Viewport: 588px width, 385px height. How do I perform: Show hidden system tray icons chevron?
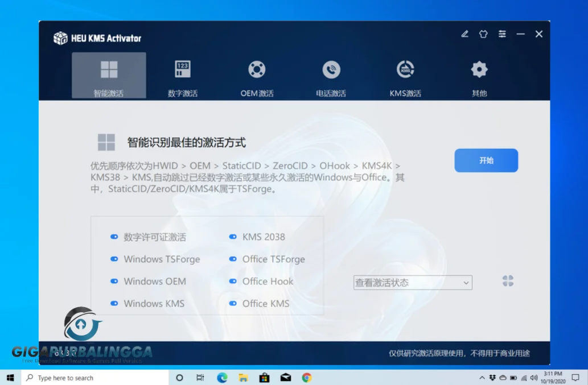click(x=483, y=378)
